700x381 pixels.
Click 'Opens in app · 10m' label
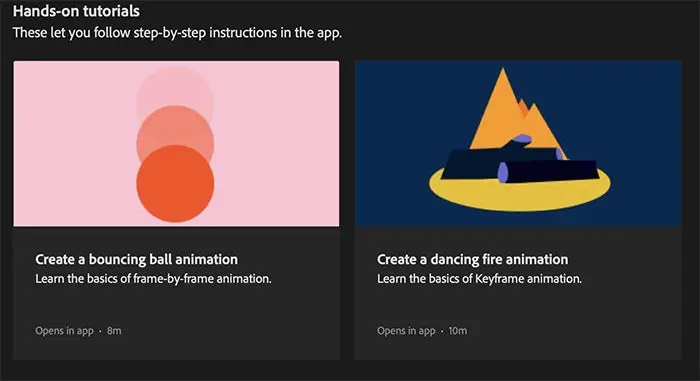click(422, 331)
